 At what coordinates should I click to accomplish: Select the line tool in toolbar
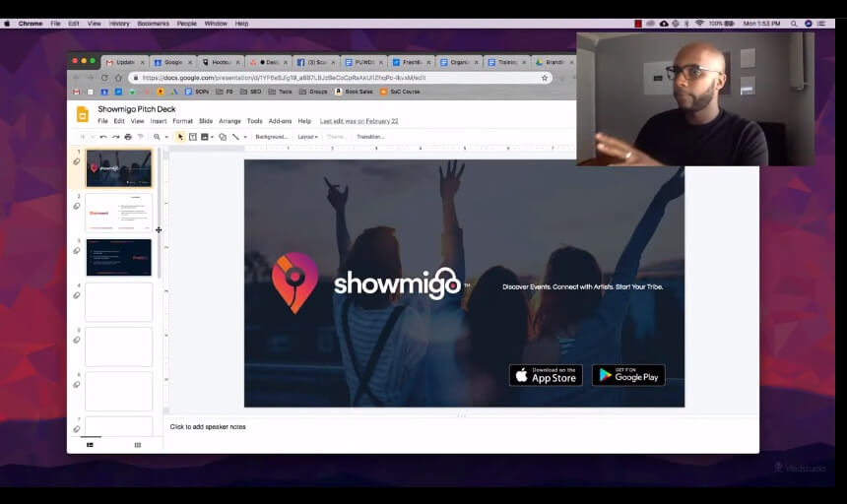[x=235, y=137]
